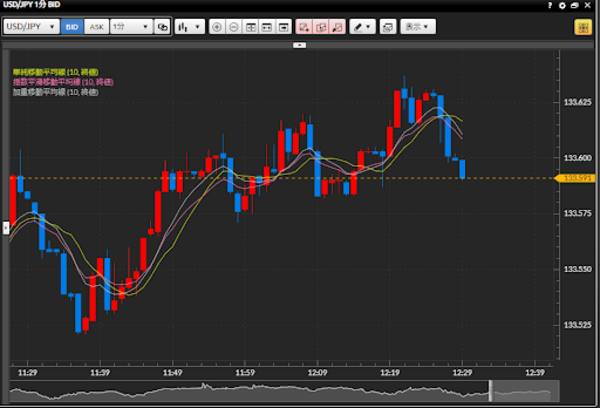
Task: Click the middle pink indicator settings icon
Action: click(320, 27)
